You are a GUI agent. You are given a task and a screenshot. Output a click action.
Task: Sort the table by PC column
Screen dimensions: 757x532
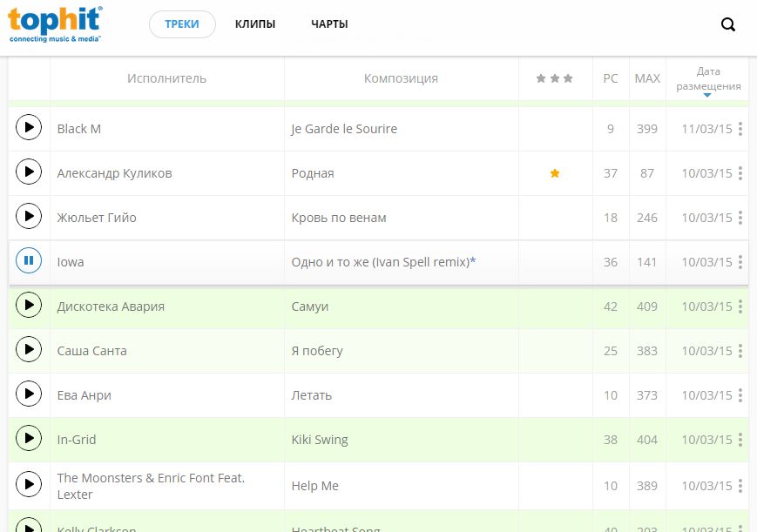click(611, 78)
